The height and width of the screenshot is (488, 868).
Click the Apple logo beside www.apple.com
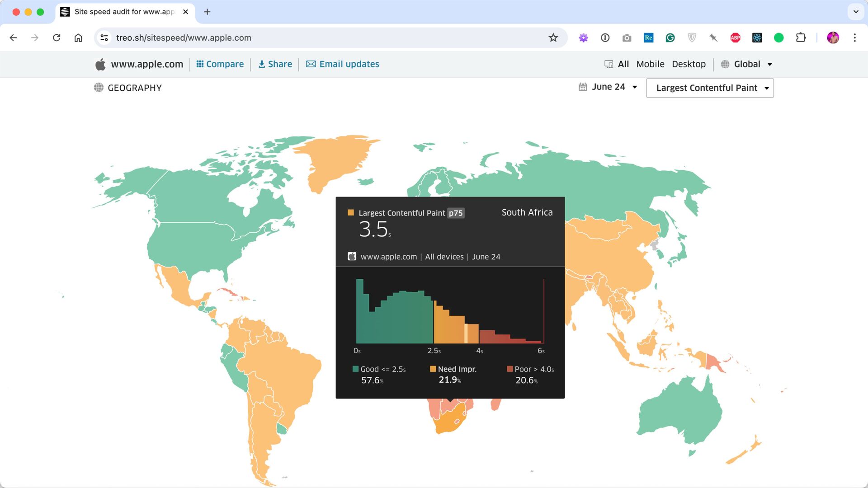pos(100,64)
